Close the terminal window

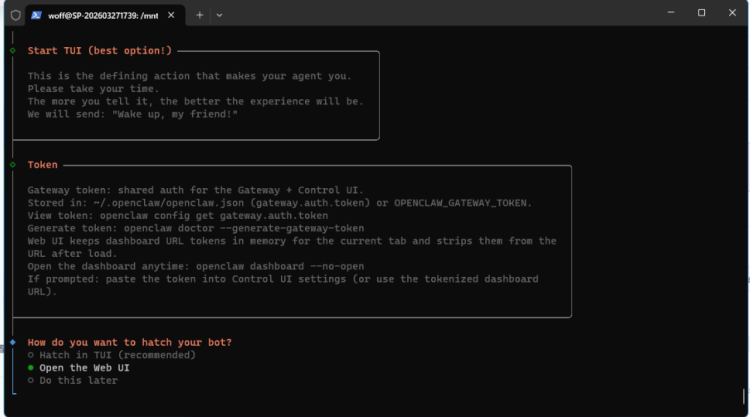(732, 13)
